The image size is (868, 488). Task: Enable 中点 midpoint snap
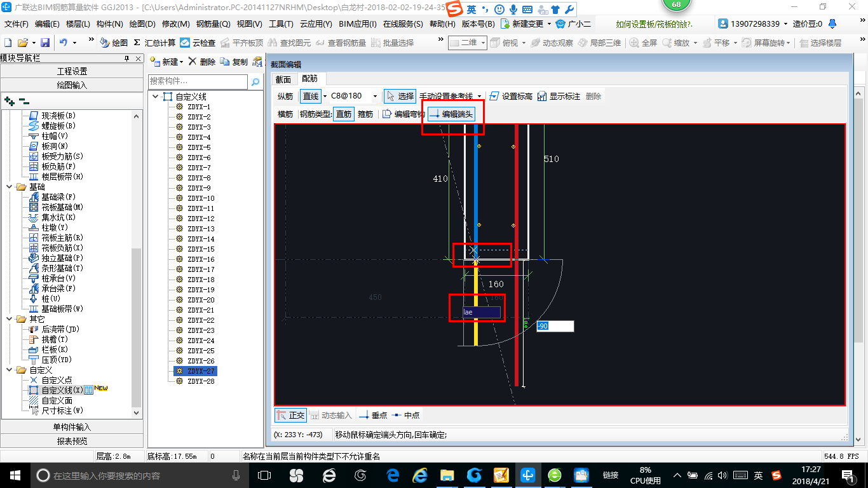coord(405,415)
